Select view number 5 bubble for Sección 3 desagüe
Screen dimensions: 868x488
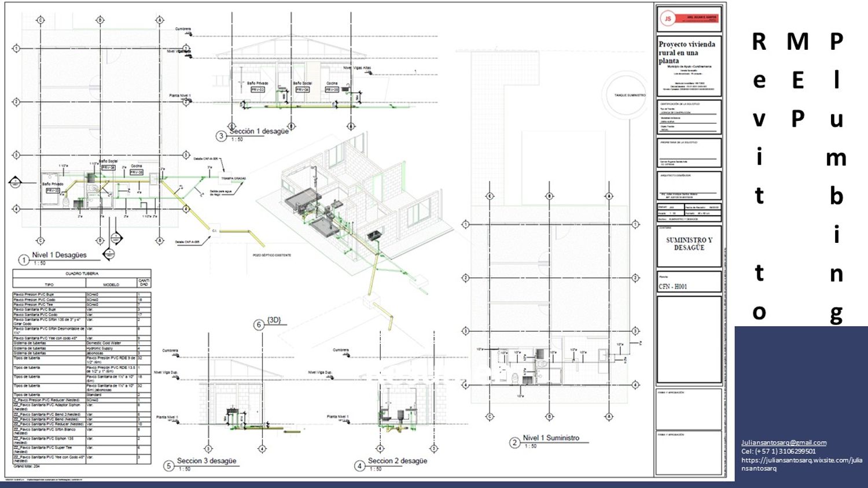[169, 465]
